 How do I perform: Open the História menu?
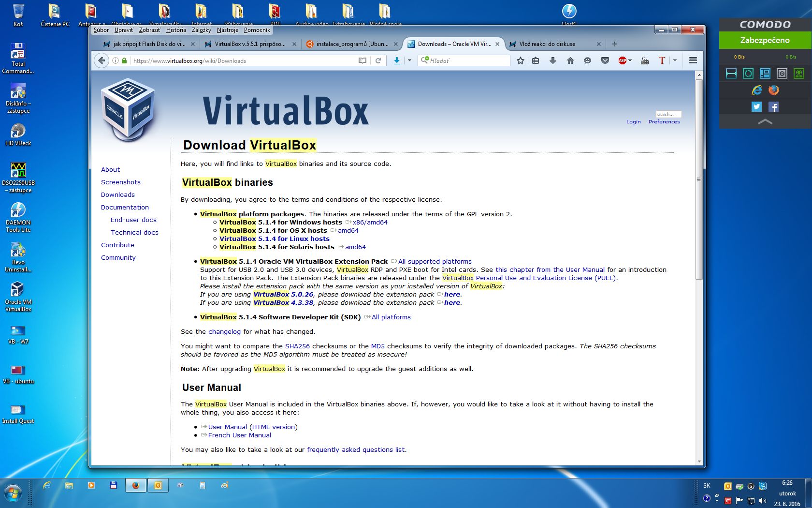coord(176,30)
